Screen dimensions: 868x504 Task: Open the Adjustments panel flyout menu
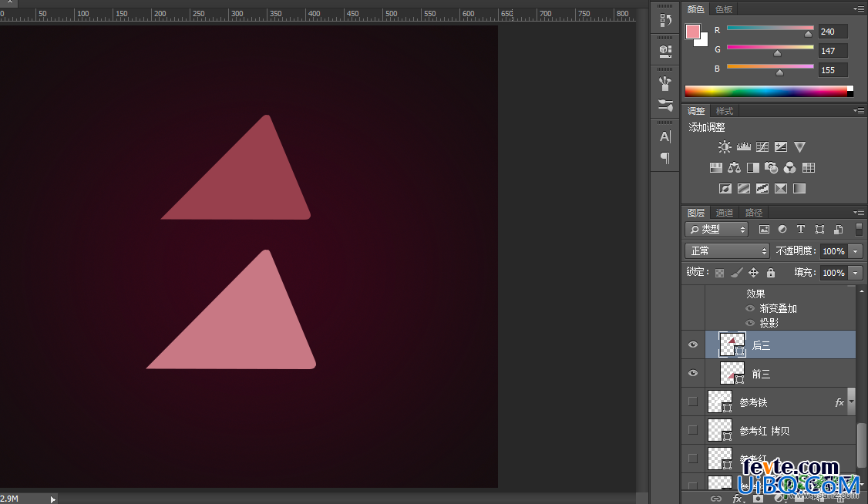[x=859, y=111]
